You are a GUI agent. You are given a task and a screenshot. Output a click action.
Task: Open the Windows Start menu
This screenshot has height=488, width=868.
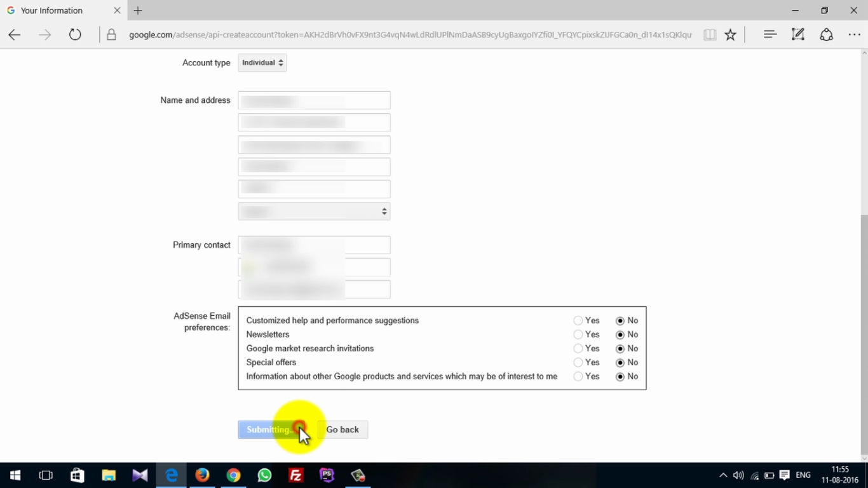pyautogui.click(x=15, y=475)
